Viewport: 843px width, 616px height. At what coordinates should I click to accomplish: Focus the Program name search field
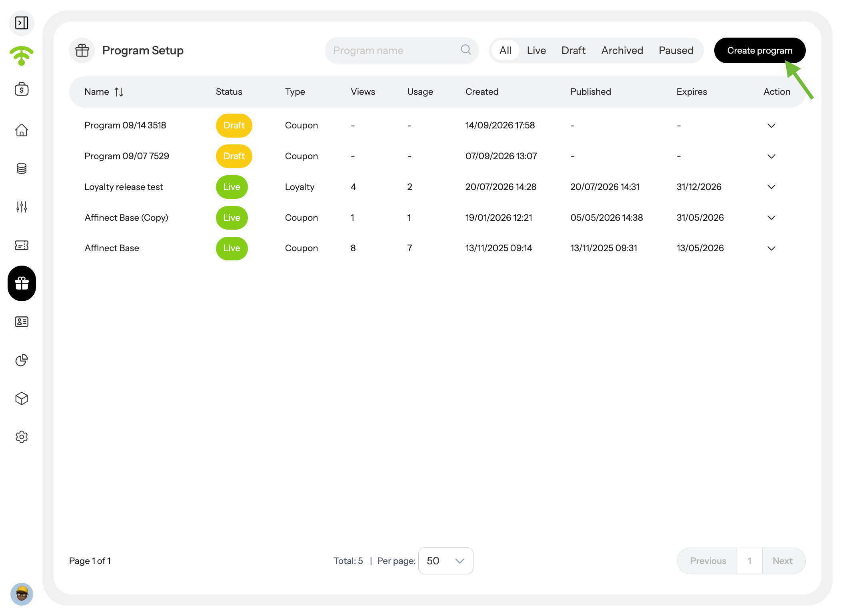coord(402,50)
